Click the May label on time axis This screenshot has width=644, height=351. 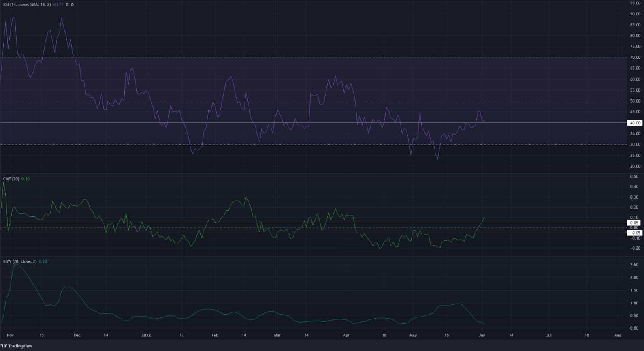413,335
